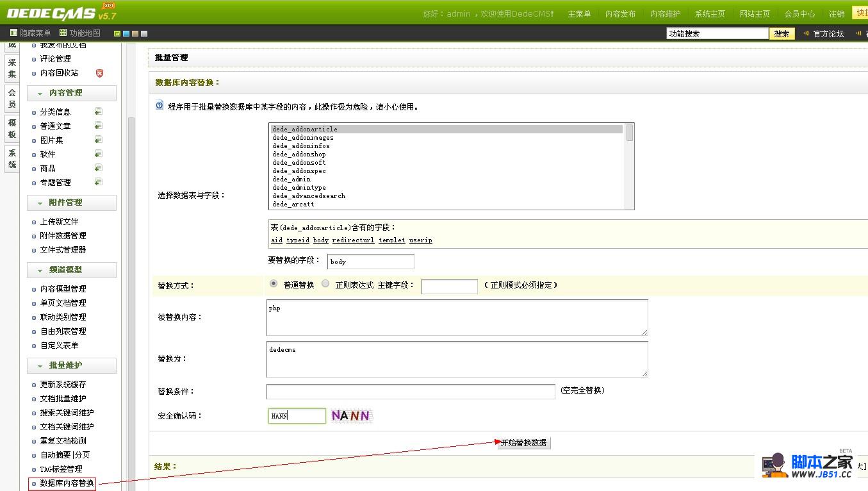Click the add icon next to 分类信息
Viewport: 868px width, 491px height.
[x=99, y=112]
